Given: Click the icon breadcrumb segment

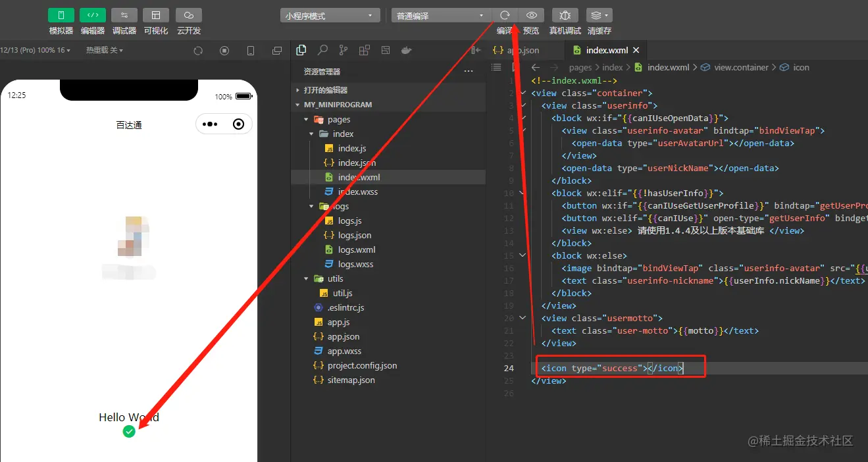Looking at the screenshot, I should 795,67.
